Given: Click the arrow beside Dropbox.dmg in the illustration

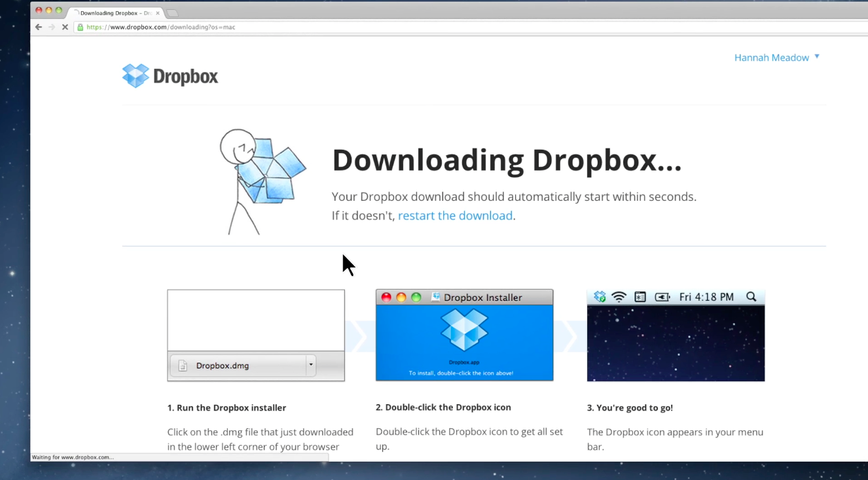Looking at the screenshot, I should pos(311,366).
